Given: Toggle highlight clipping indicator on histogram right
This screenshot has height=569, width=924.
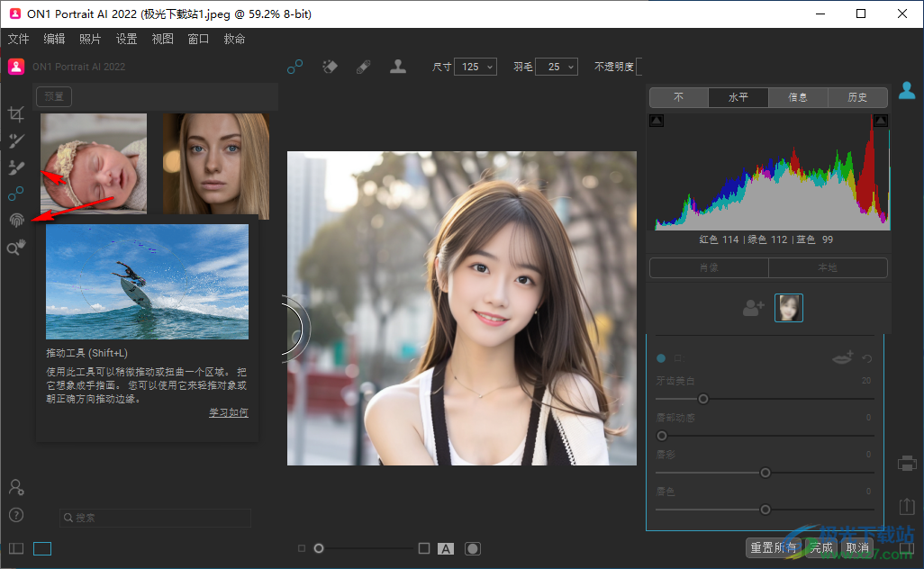Looking at the screenshot, I should point(881,120).
